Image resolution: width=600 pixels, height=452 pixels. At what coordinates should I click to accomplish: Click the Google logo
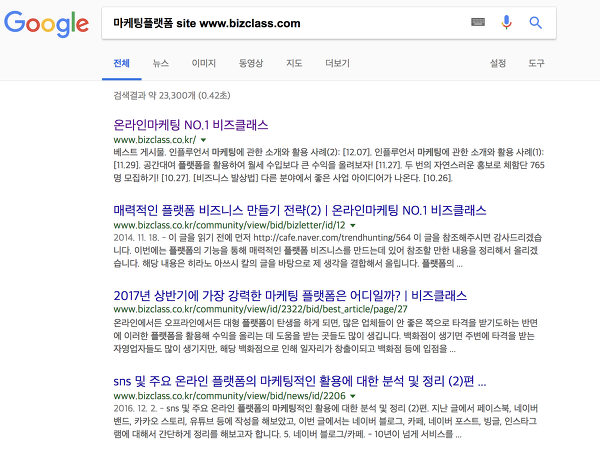46,24
